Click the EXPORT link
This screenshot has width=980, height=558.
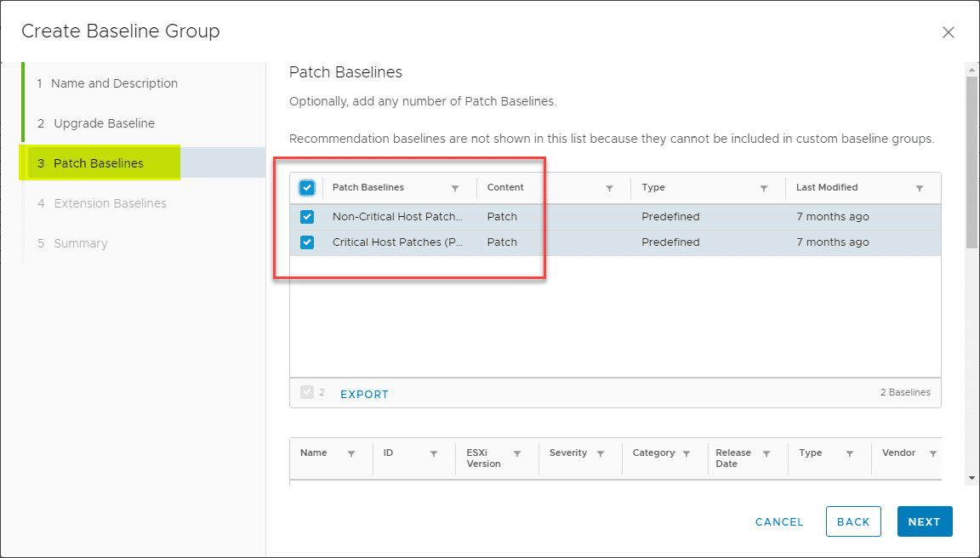tap(364, 394)
